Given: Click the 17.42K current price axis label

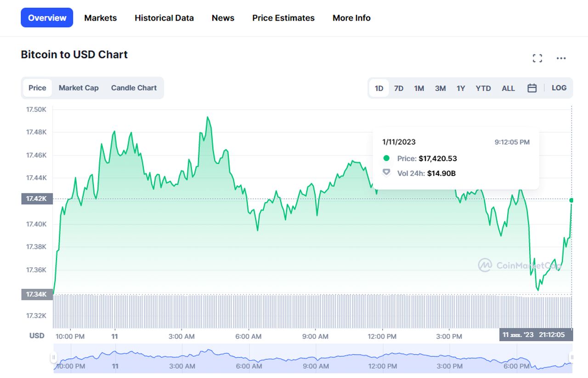Looking at the screenshot, I should [37, 199].
